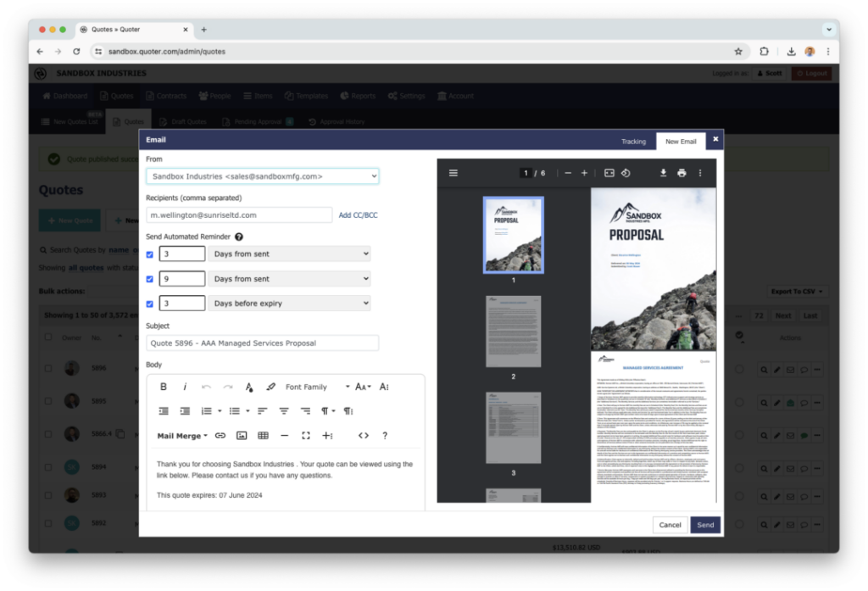Toggle the PDF viewer sidebar menu
This screenshot has width=868, height=591.
(453, 173)
